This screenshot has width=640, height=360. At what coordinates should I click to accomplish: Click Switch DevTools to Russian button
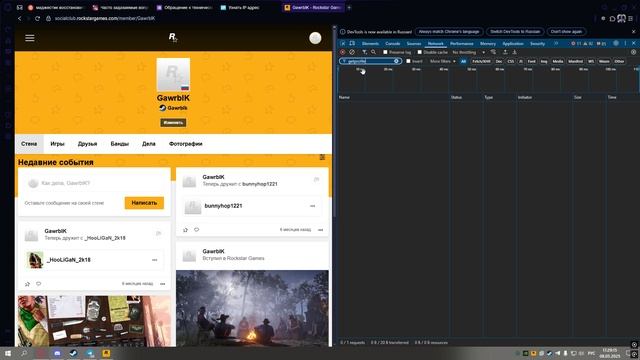[x=515, y=31]
